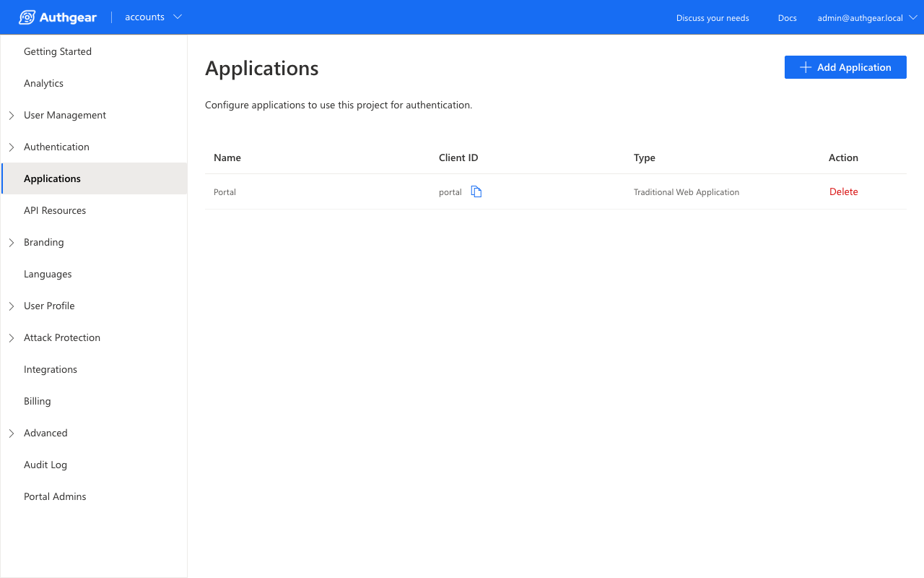The image size is (924, 578).
Task: Click the Type column header
Action: click(x=645, y=158)
